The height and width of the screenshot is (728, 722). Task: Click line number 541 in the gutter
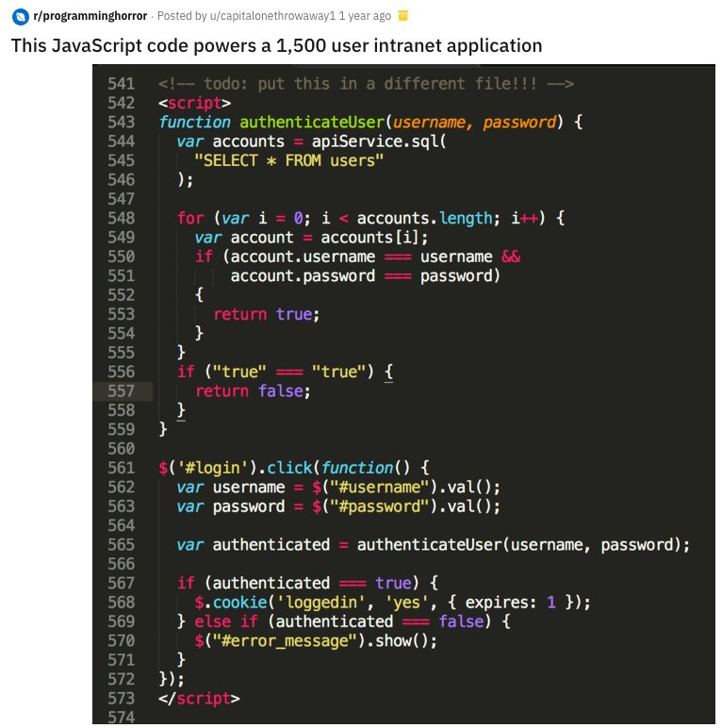coord(121,84)
